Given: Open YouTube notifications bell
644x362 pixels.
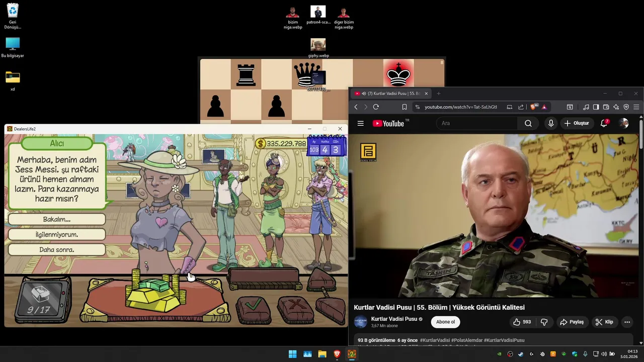Looking at the screenshot, I should (604, 123).
